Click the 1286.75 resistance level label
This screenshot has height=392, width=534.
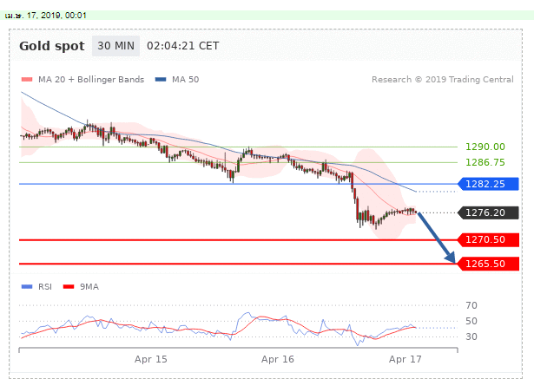coord(485,163)
